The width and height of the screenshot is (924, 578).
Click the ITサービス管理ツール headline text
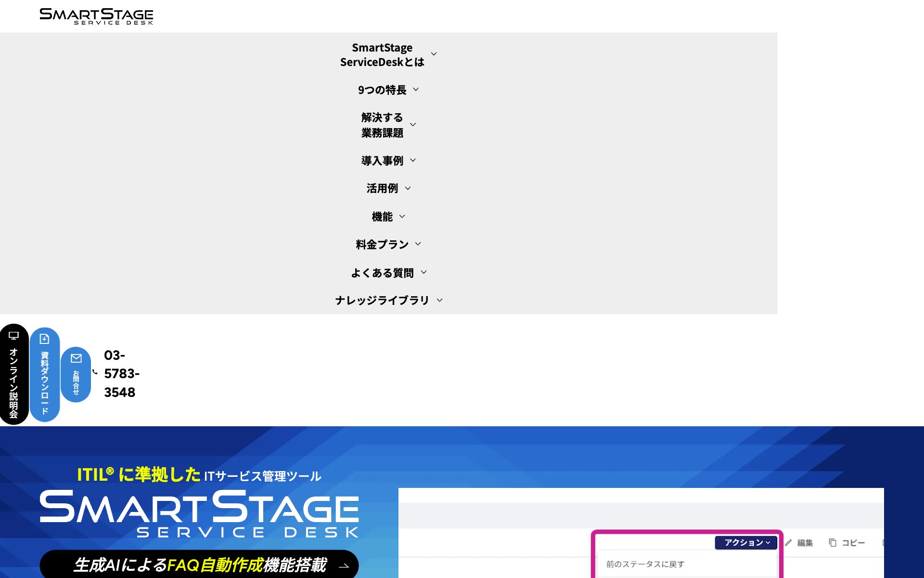click(x=263, y=476)
